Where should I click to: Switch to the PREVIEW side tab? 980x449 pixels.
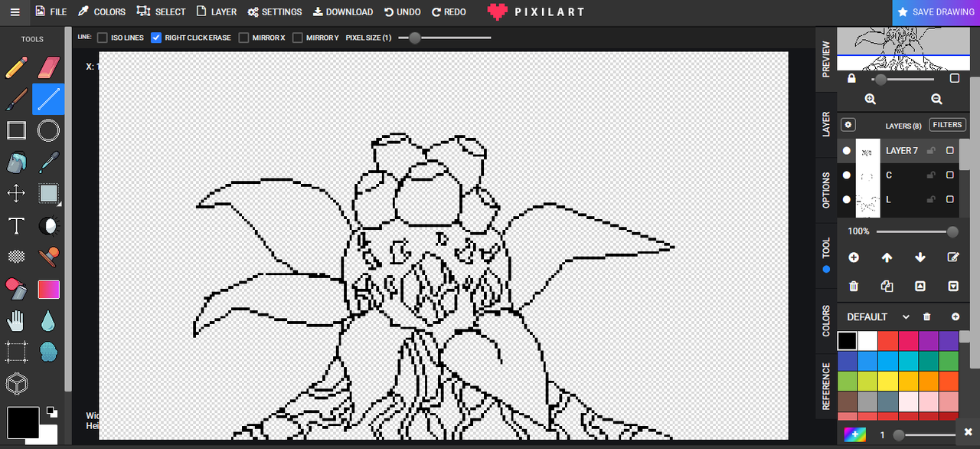pyautogui.click(x=826, y=59)
